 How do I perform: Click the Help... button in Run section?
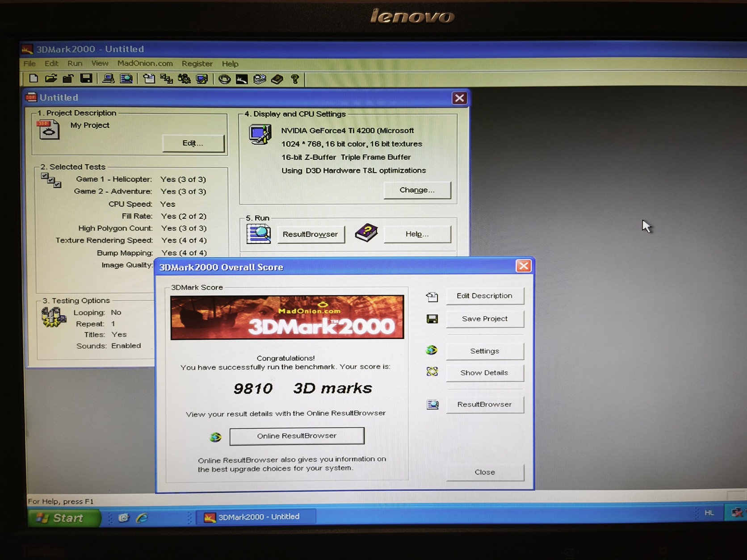point(417,234)
